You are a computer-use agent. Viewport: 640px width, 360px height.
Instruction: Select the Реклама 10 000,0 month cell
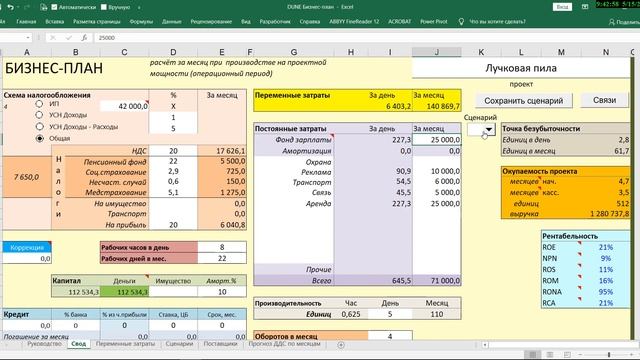pos(437,171)
